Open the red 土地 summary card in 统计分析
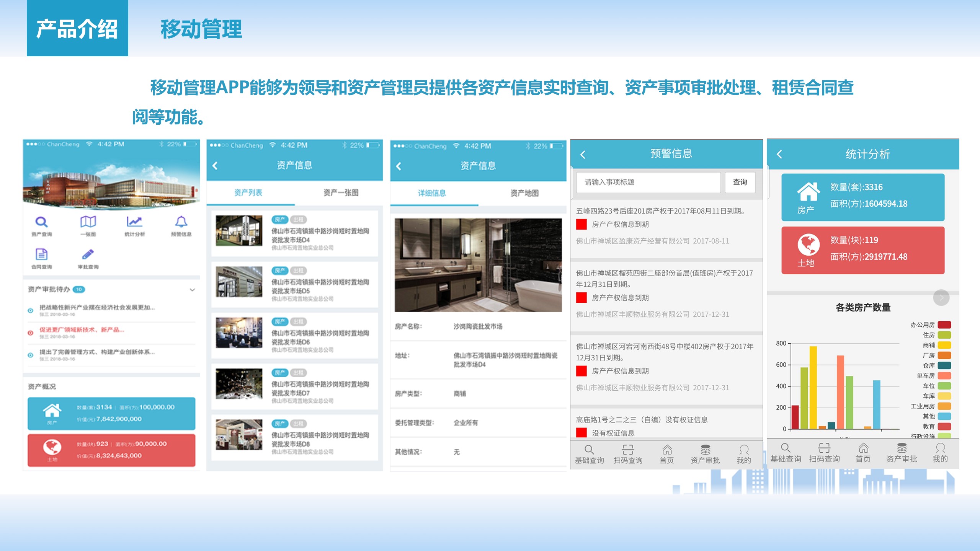 pos(863,250)
